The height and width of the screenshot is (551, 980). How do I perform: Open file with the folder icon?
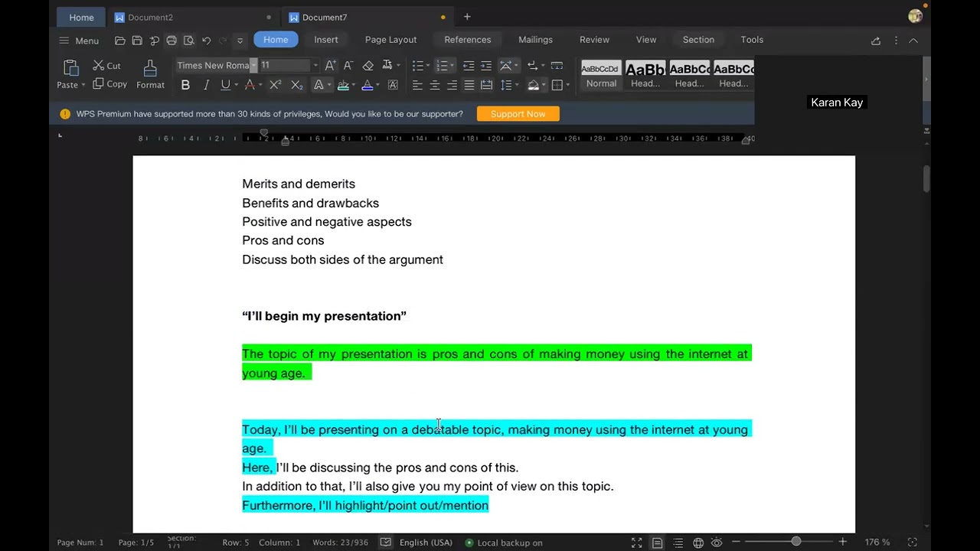pos(120,41)
